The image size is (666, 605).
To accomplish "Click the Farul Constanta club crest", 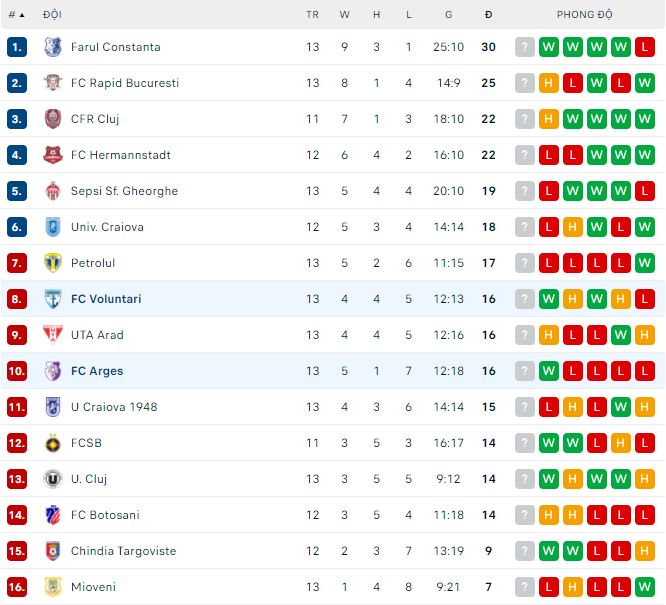I will (53, 47).
